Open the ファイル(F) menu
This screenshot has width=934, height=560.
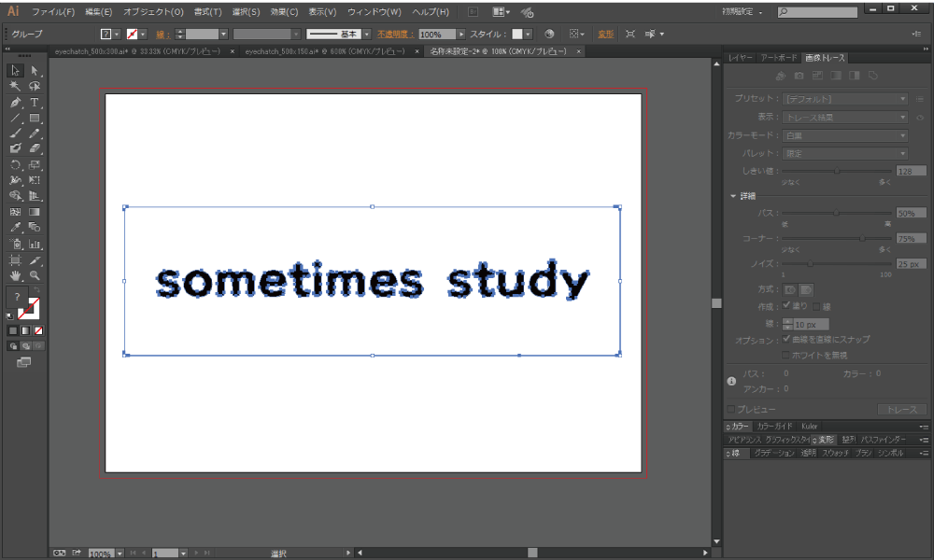tap(53, 12)
